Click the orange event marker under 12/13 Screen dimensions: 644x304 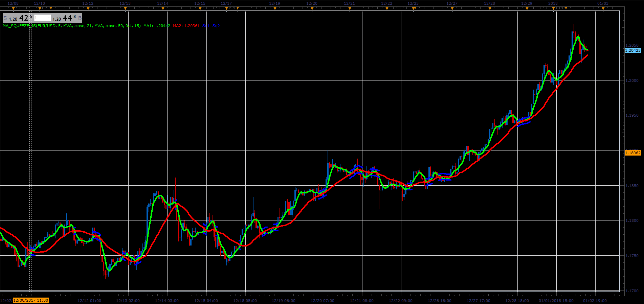click(x=126, y=8)
